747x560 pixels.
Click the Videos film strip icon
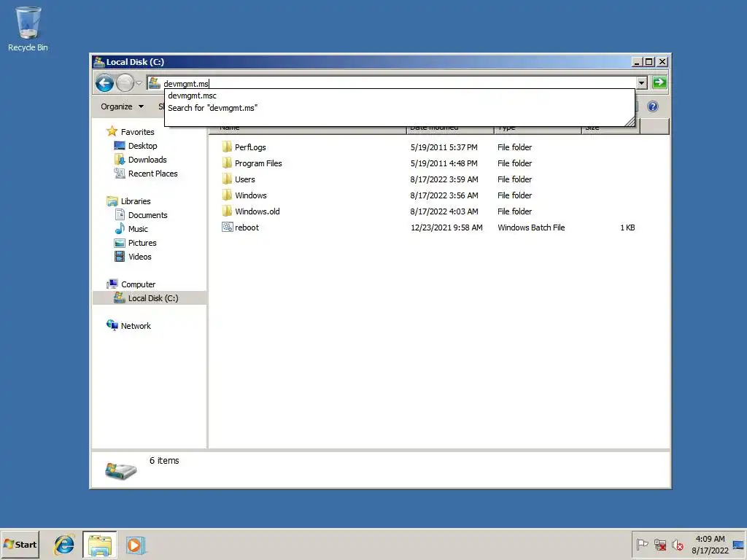120,256
